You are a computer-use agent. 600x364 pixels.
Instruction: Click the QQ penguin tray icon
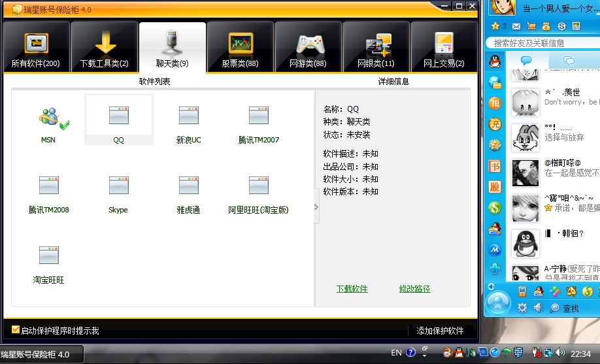click(458, 352)
